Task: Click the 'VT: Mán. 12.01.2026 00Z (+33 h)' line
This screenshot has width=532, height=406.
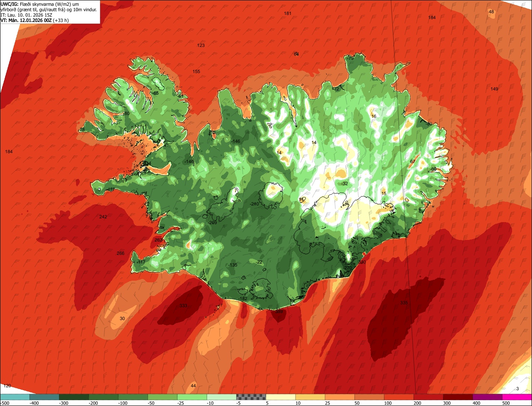Action: (x=34, y=20)
